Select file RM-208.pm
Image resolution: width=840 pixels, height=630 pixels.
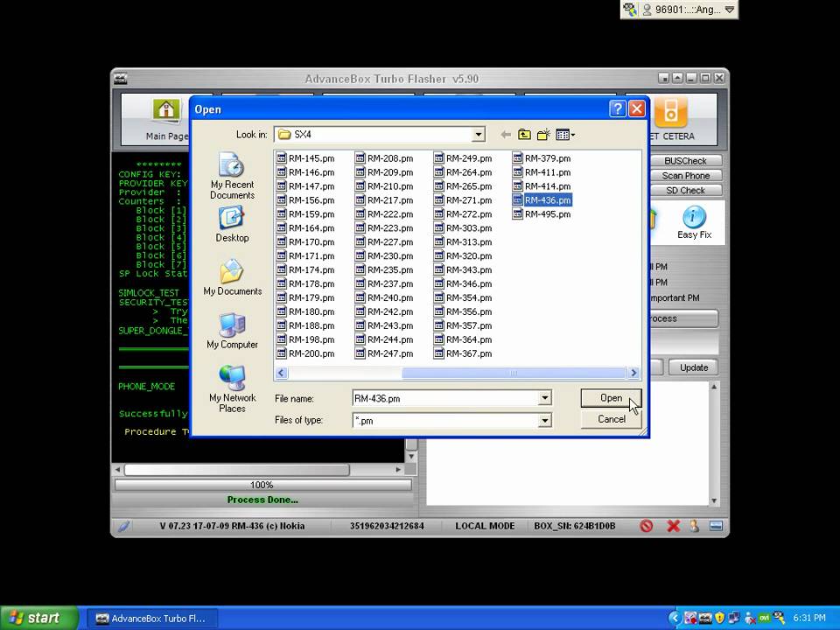(x=384, y=158)
